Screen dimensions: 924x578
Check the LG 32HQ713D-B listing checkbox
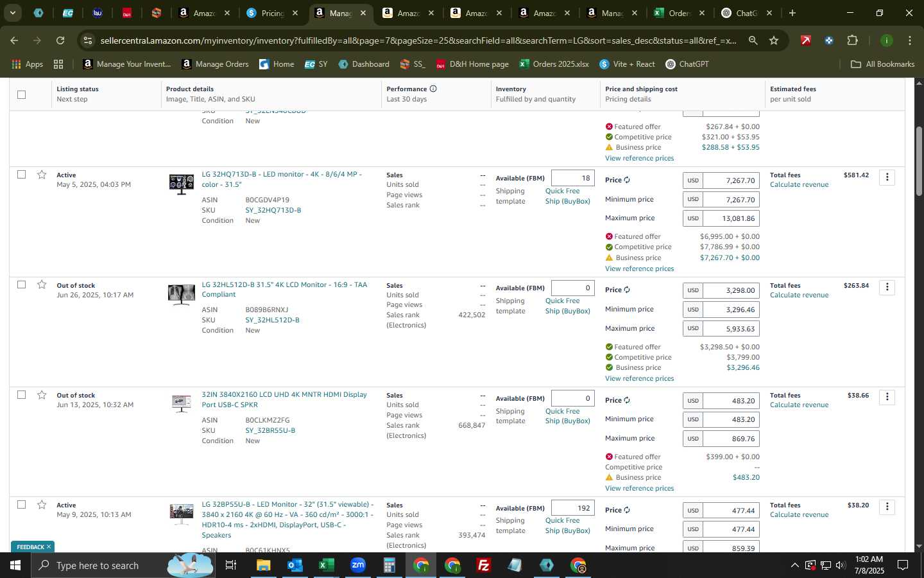click(x=21, y=175)
